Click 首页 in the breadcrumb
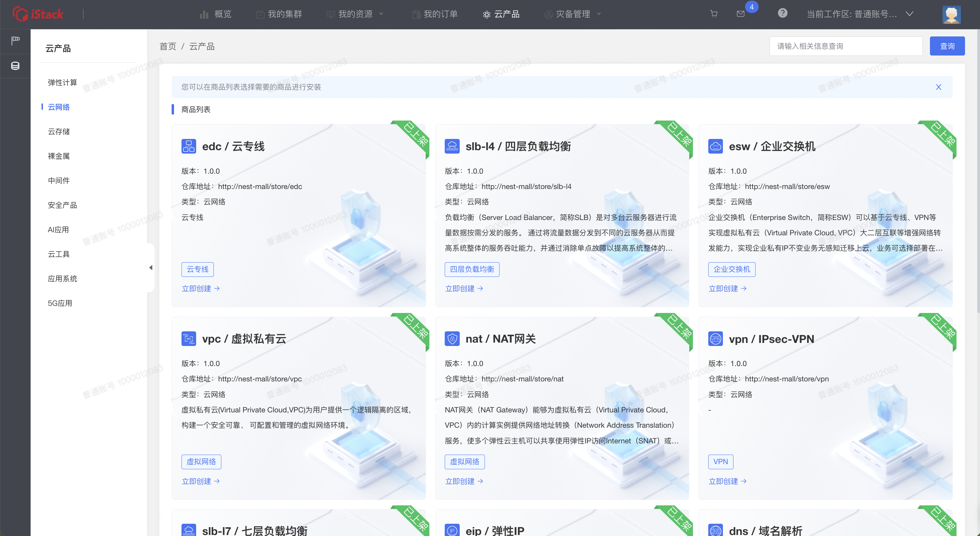Image resolution: width=980 pixels, height=536 pixels. tap(168, 46)
